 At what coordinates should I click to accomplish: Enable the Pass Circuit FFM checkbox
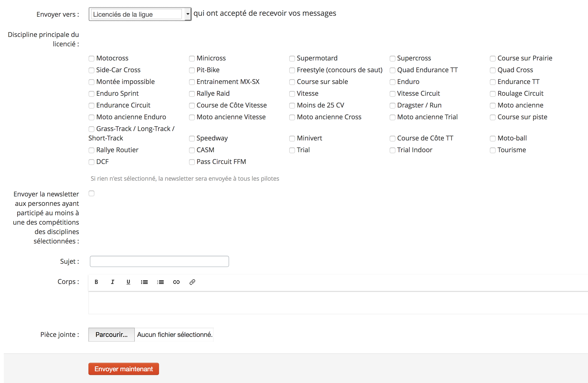click(192, 162)
